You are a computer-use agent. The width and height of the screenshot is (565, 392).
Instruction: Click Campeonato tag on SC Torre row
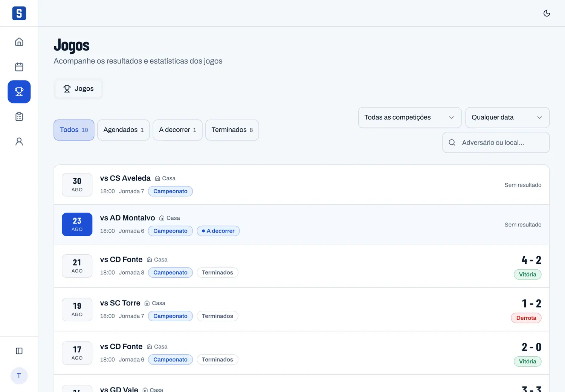pyautogui.click(x=170, y=316)
